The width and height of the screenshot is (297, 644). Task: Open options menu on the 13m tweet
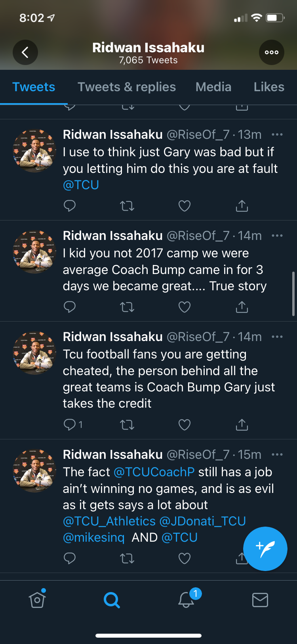tap(277, 135)
